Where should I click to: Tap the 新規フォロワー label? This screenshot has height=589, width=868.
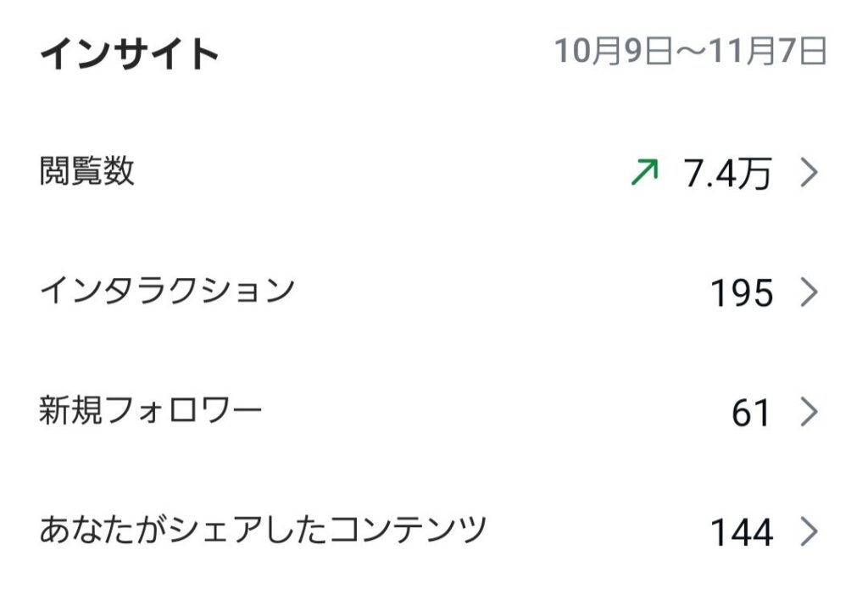click(x=150, y=412)
